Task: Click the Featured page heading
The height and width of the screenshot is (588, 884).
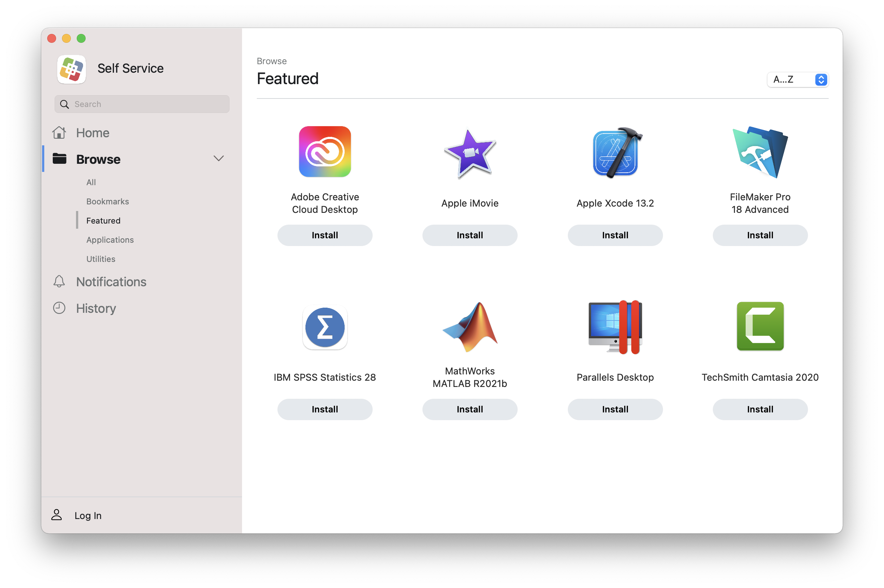Action: click(287, 78)
